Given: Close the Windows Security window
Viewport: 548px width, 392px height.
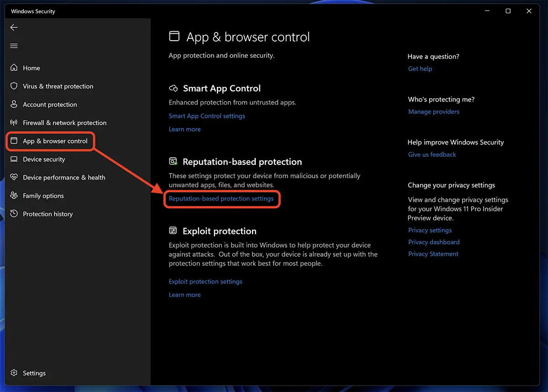Looking at the screenshot, I should point(529,11).
